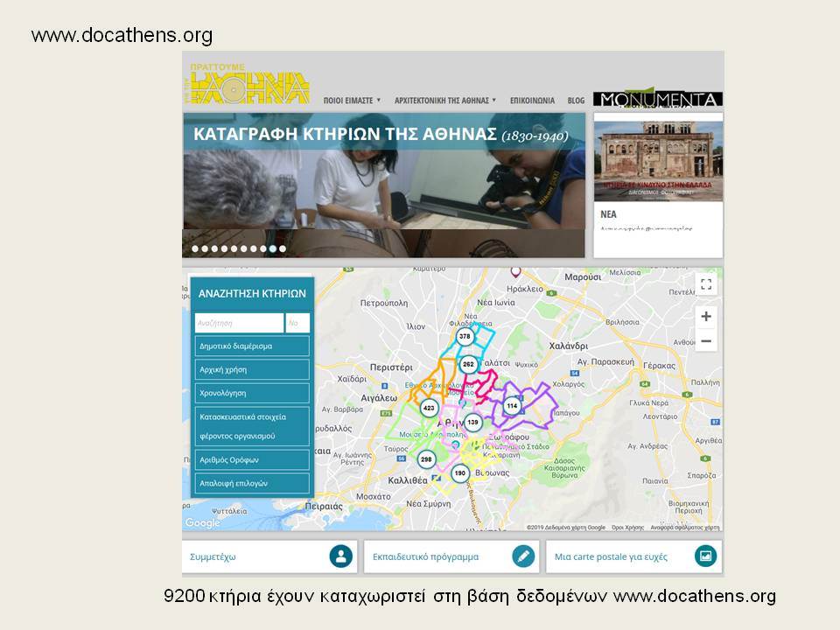The image size is (840, 630).
Task: Zoom out on the map
Action: click(x=706, y=340)
